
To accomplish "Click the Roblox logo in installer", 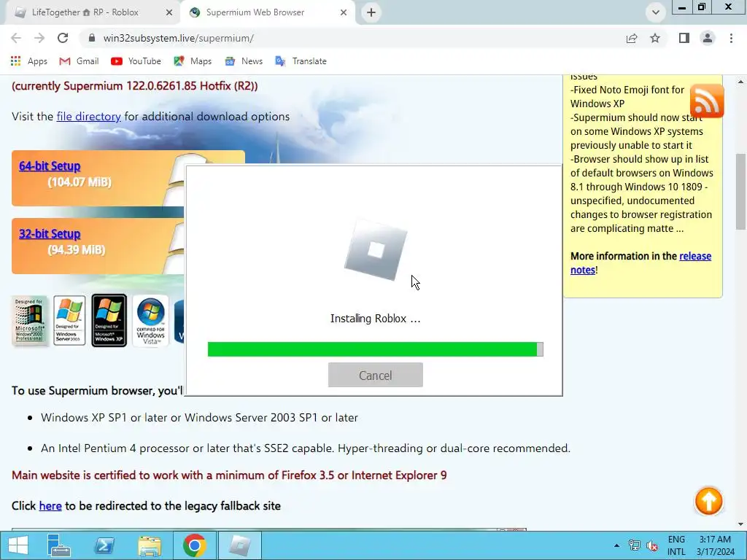I will 376,249.
